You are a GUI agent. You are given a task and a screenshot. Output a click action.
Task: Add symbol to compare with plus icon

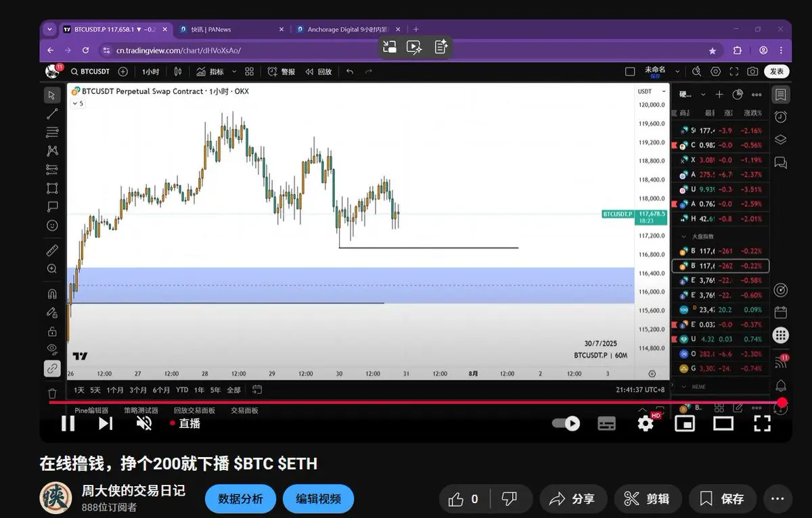[123, 72]
